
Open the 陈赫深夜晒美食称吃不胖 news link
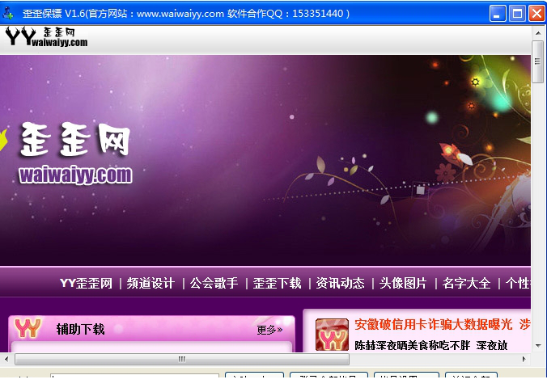coord(413,345)
